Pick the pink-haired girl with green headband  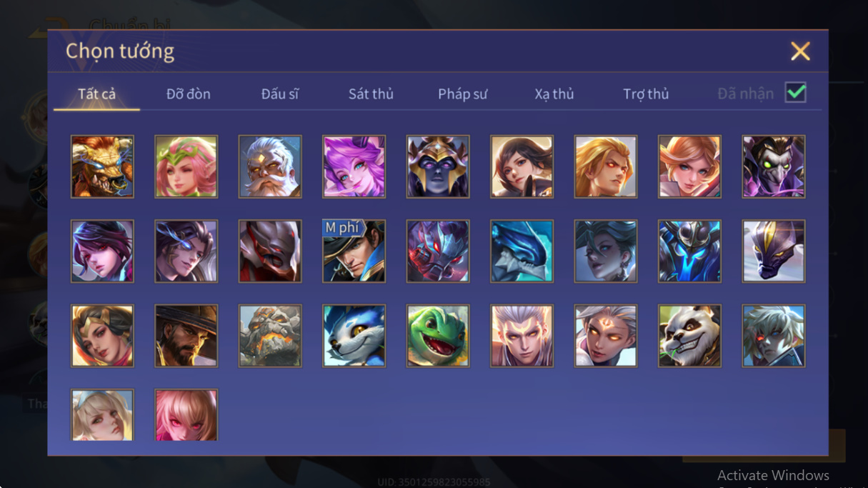pyautogui.click(x=186, y=166)
